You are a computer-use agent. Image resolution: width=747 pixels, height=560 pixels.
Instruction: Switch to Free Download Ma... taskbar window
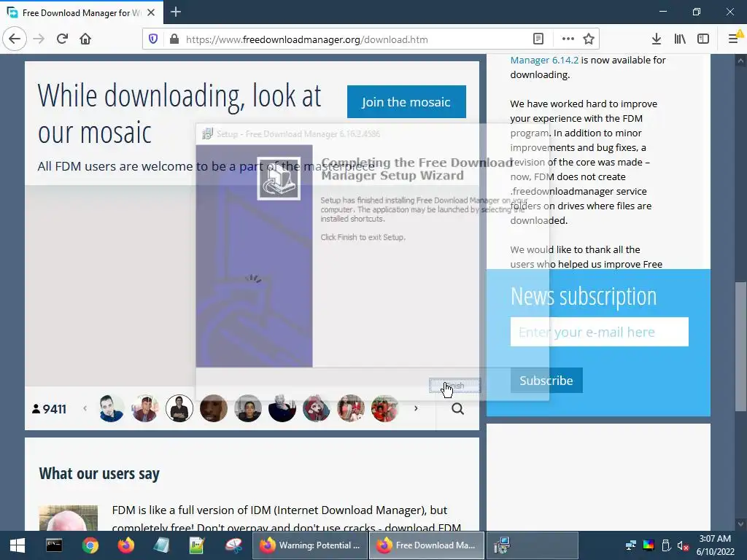coord(427,545)
